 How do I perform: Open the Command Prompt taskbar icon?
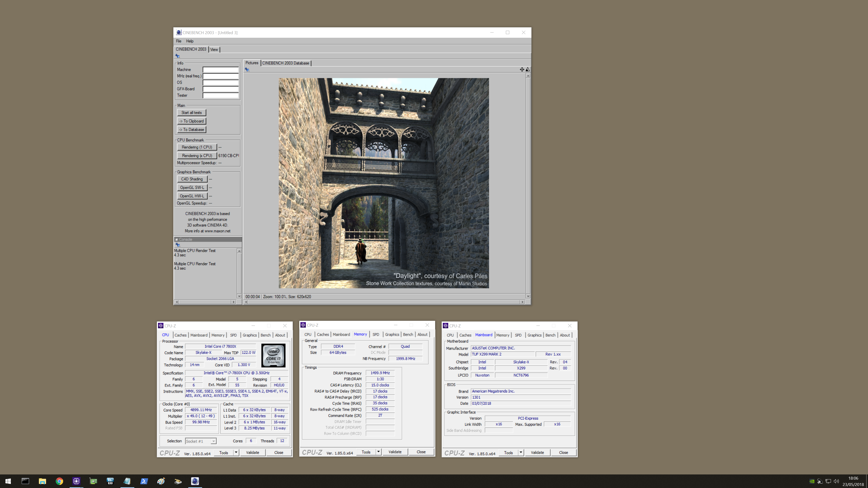[25, 481]
